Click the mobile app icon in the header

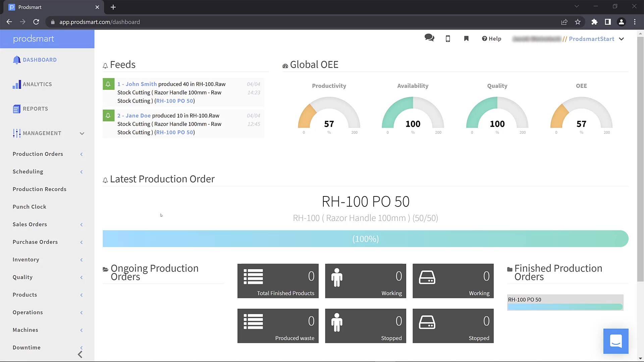coord(448,39)
